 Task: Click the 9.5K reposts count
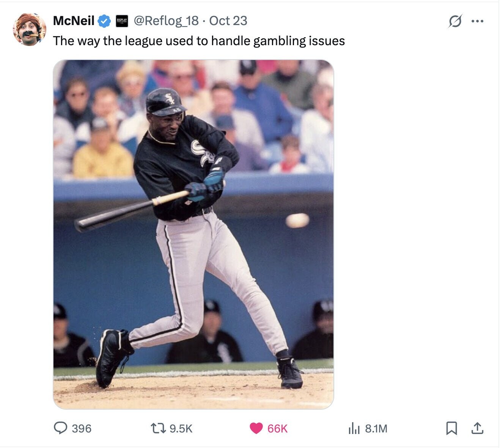(x=181, y=429)
